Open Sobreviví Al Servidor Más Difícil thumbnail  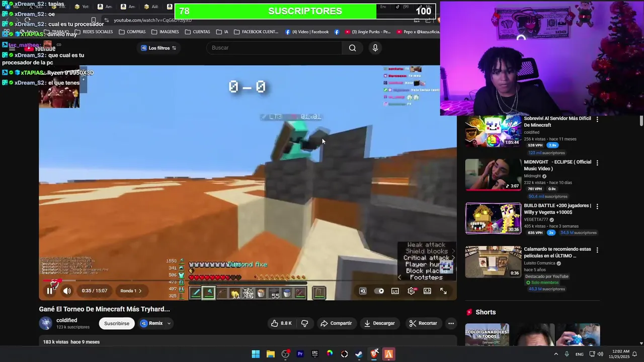493,131
